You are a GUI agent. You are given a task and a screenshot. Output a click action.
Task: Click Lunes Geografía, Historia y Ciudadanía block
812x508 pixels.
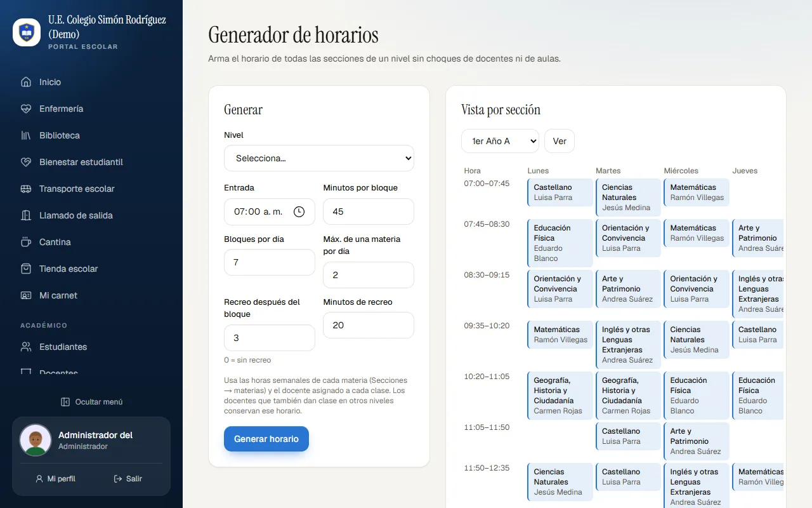click(x=560, y=396)
